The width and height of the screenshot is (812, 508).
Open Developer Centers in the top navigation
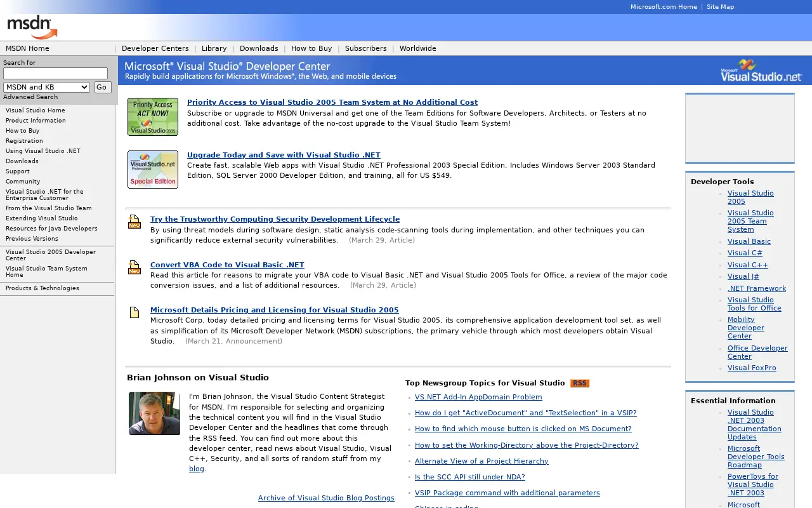point(155,48)
